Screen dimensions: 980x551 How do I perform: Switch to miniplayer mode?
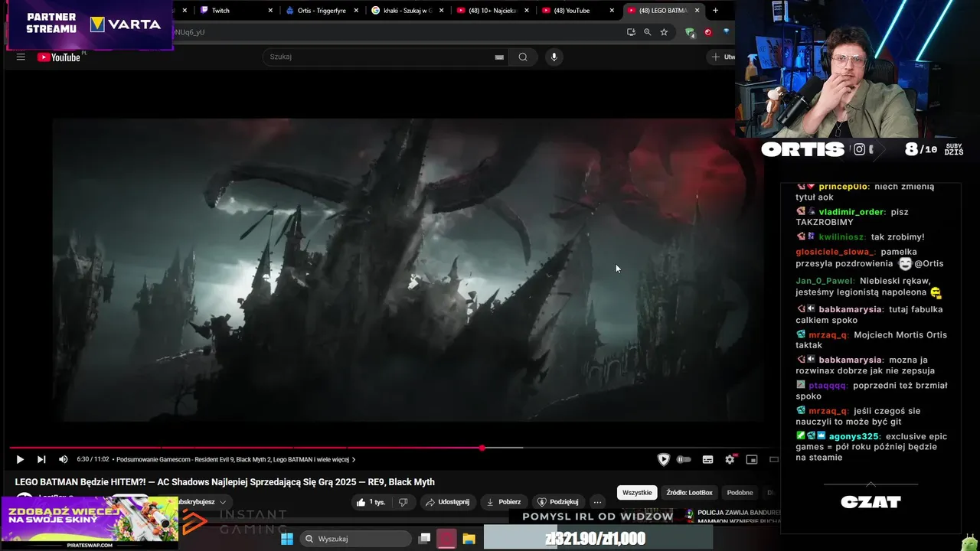coord(752,459)
